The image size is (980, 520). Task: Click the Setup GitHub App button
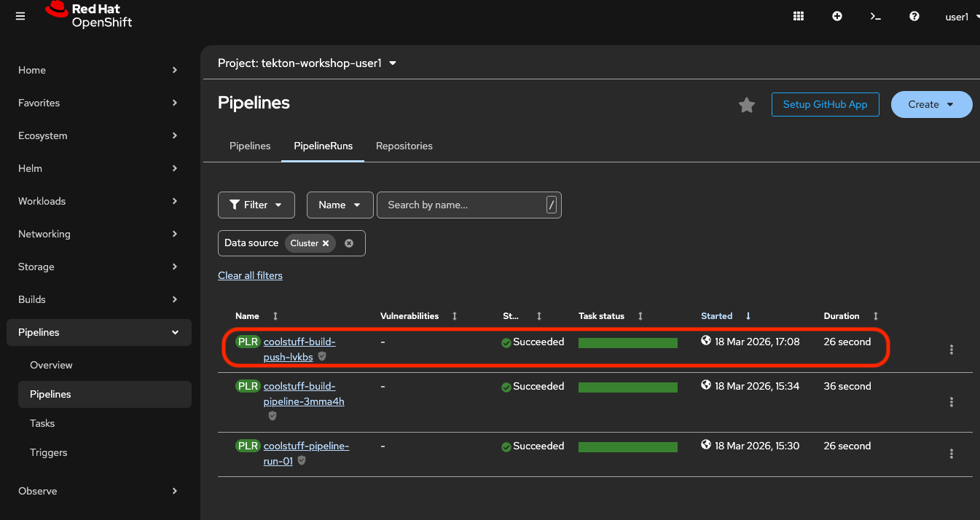click(825, 105)
